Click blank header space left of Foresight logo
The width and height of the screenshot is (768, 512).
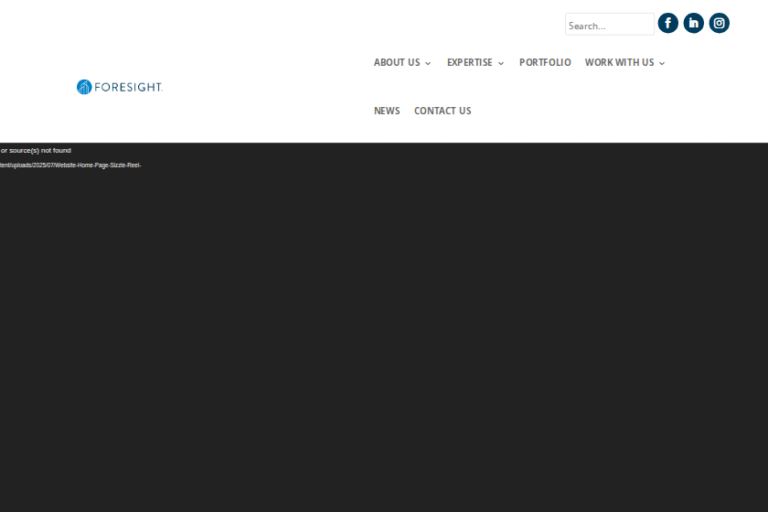pos(35,87)
